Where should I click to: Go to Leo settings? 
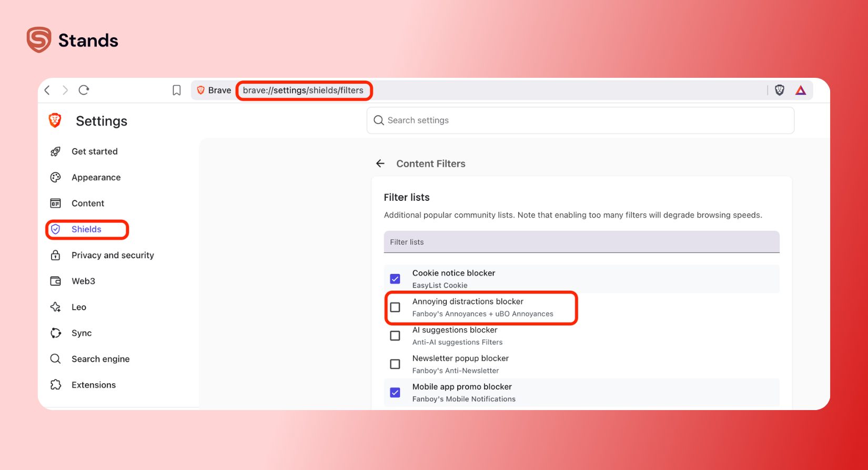point(79,307)
